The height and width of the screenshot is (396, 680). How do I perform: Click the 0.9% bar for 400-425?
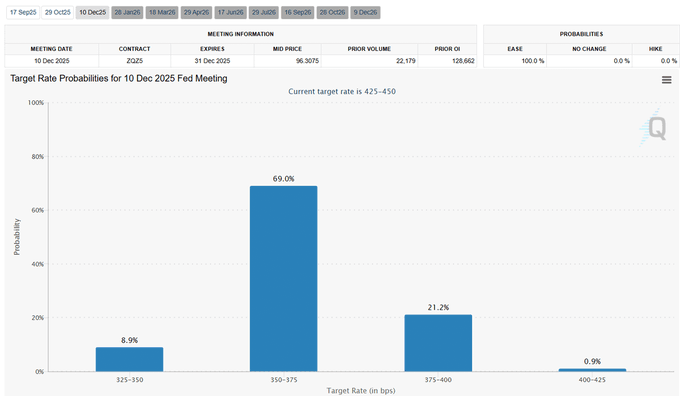point(592,370)
